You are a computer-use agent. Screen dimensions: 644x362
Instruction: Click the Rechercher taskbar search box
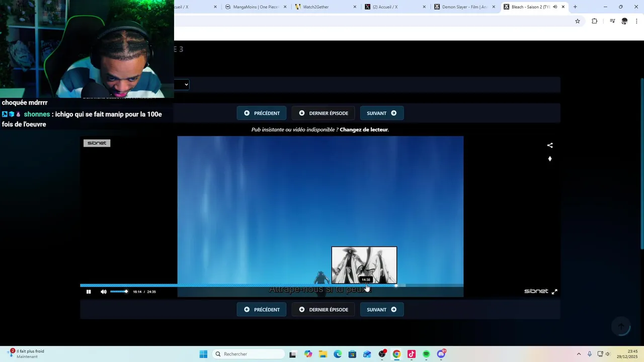(249, 354)
